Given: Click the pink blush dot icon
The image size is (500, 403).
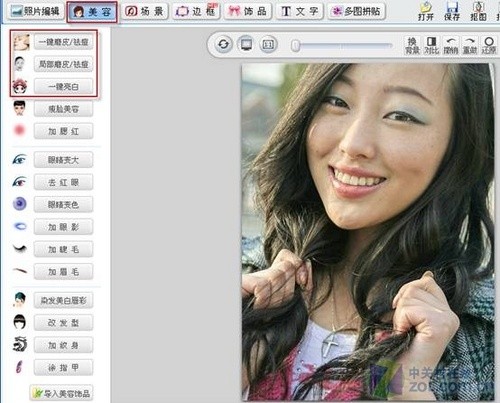Looking at the screenshot, I should [19, 130].
